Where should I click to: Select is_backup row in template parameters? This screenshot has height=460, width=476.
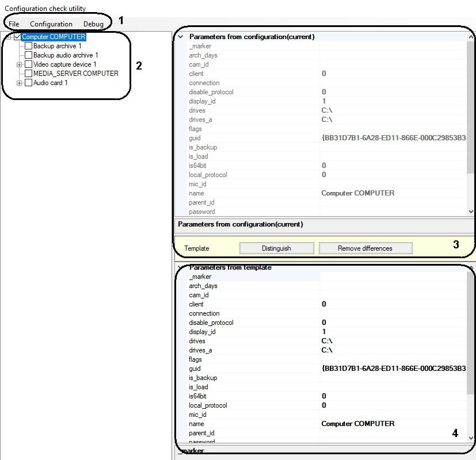[327, 378]
